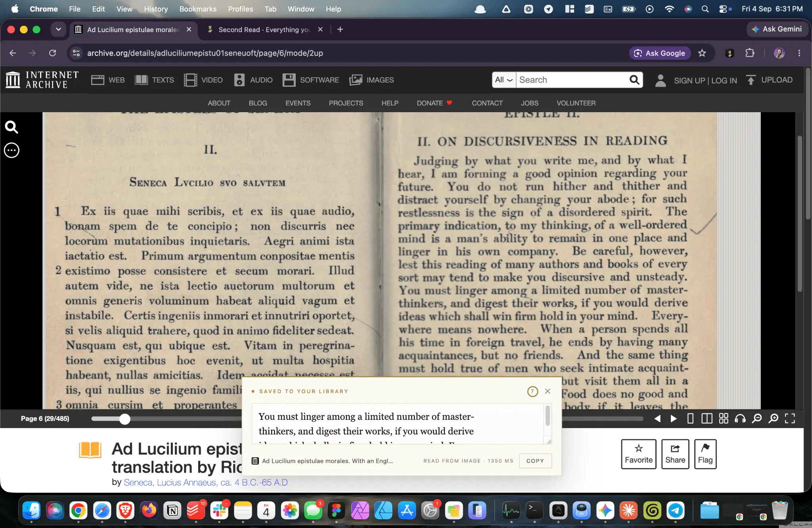812x528 pixels.
Task: Open Chrome three-dot menu
Action: pos(799,53)
